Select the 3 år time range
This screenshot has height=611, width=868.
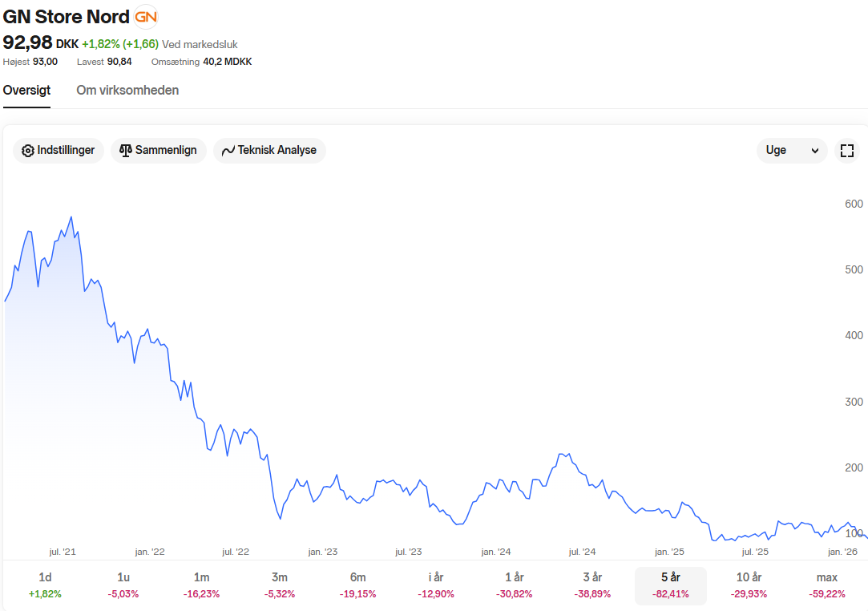coord(592,585)
